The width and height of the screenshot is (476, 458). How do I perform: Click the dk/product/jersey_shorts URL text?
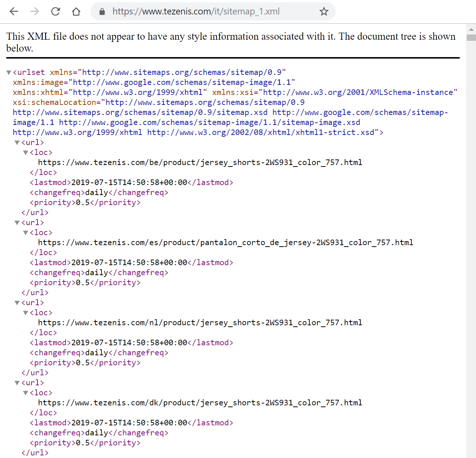tap(200, 403)
